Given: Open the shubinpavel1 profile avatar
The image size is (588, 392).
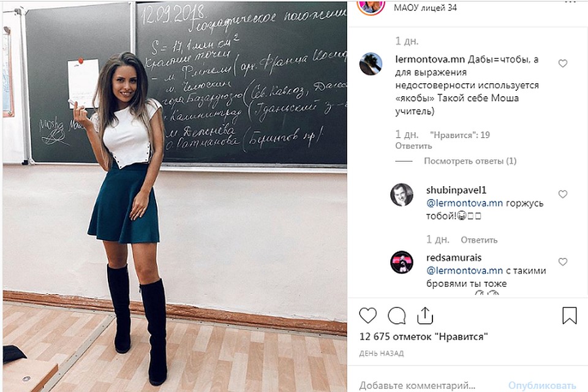Looking at the screenshot, I should [402, 195].
